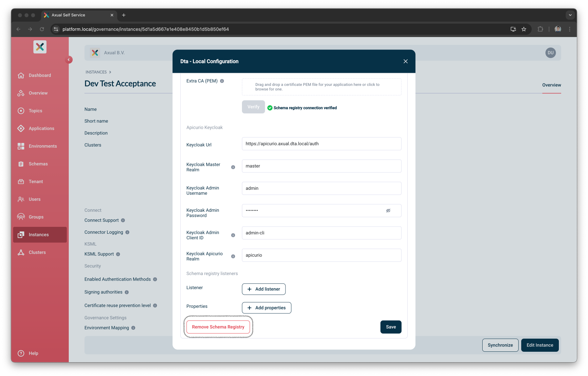Open Tenant sidebar entry
Screen dimensions: 588x376
pyautogui.click(x=40, y=182)
